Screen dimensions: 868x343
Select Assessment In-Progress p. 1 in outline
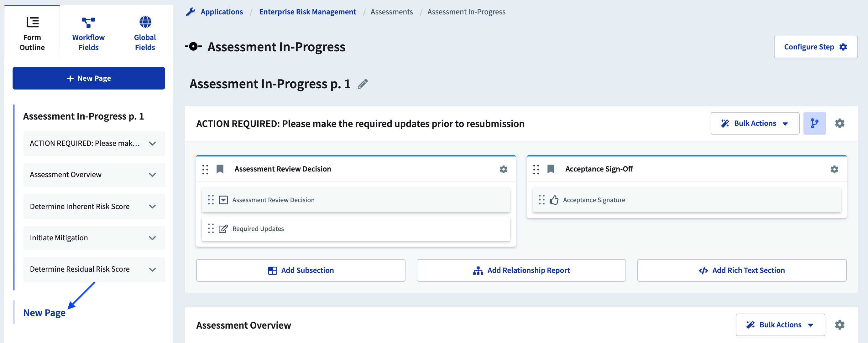[x=84, y=116]
